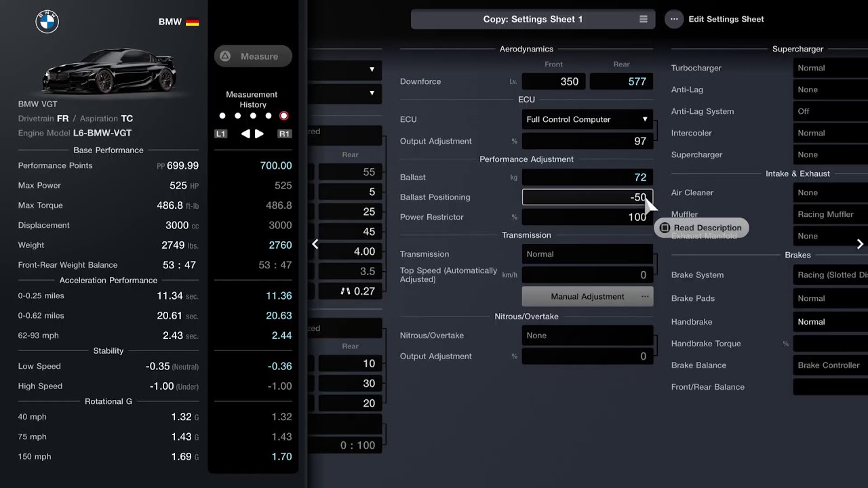
Task: Adjust Ballast Positioning value -50
Action: click(587, 197)
